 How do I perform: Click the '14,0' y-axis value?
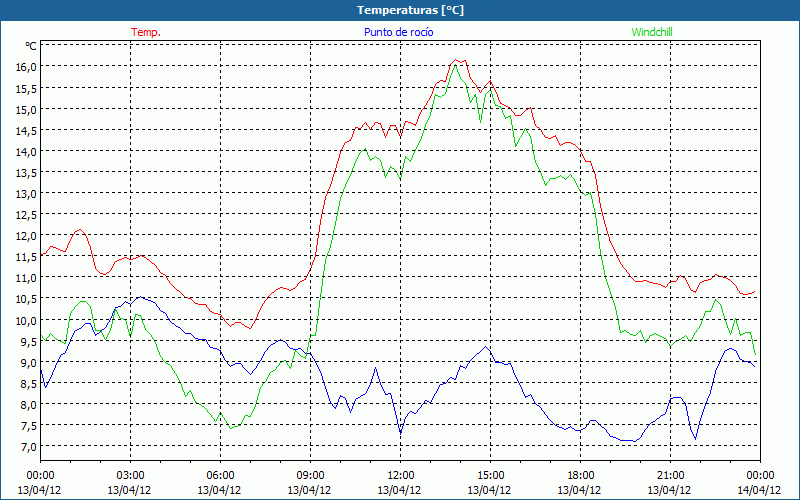[x=27, y=151]
